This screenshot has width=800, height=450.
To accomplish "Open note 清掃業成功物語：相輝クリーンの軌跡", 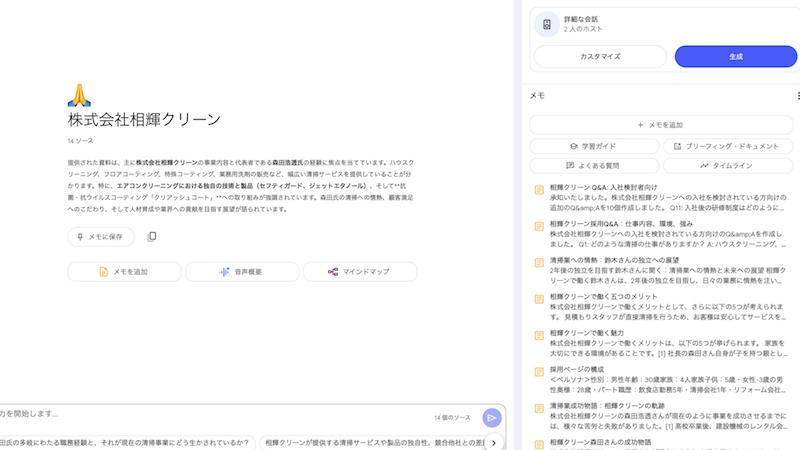I will click(x=661, y=416).
